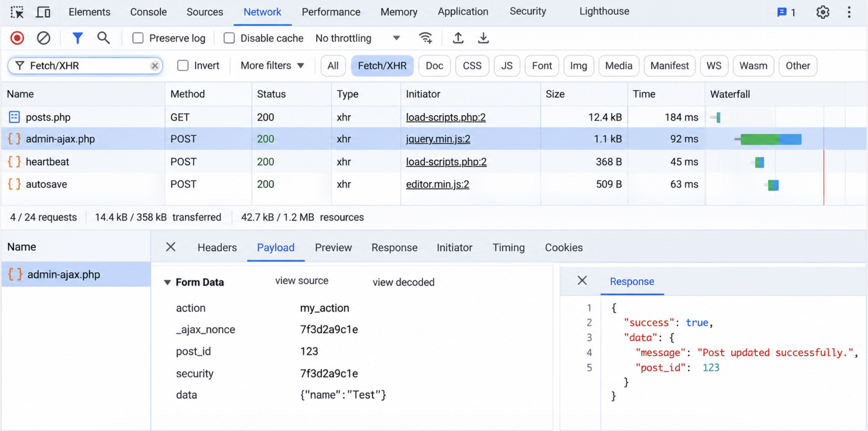Switch to the Console tab

(x=148, y=12)
